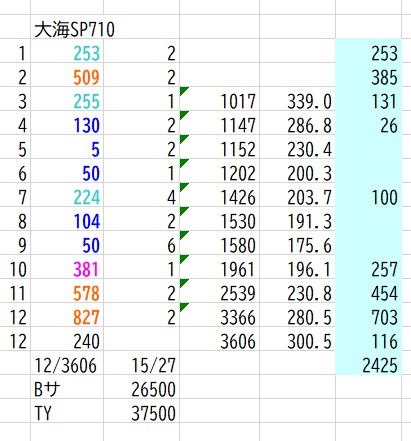Click the green triangle marker beside 3366
Viewport: 411px width, 441px height.
184,307
